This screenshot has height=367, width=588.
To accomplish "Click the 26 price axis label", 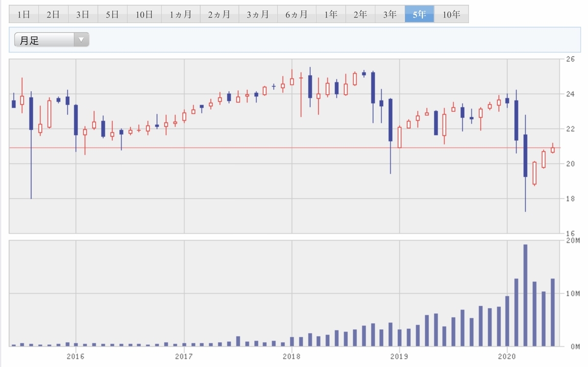I will [570, 59].
